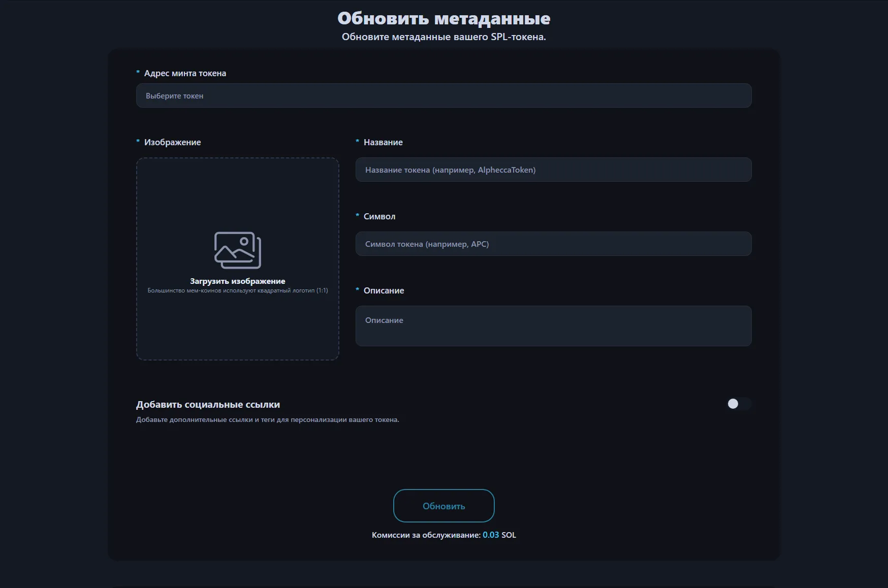Focus the 'Название токена' input field

point(553,170)
